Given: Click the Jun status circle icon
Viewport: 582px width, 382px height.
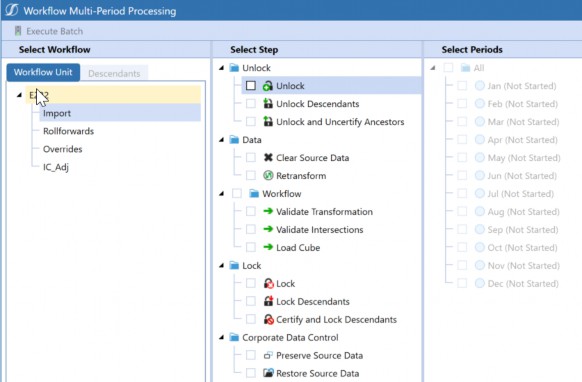Looking at the screenshot, I should click(x=480, y=175).
